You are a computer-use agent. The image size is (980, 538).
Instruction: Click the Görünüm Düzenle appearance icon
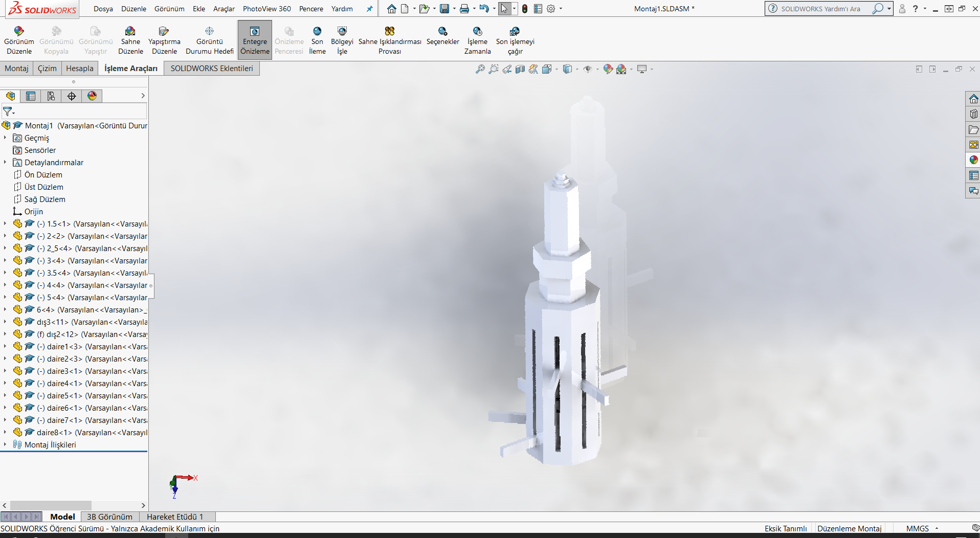click(19, 32)
